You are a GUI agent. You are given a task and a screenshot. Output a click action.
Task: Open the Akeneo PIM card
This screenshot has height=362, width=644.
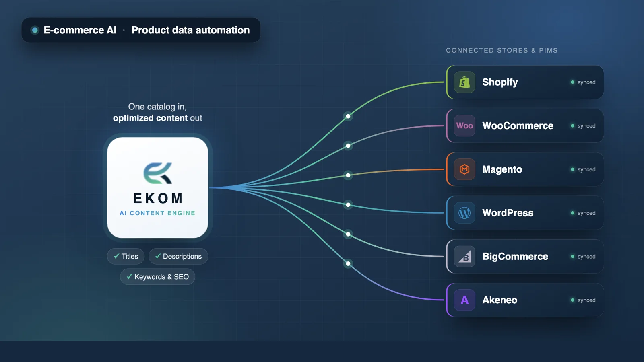pyautogui.click(x=525, y=300)
